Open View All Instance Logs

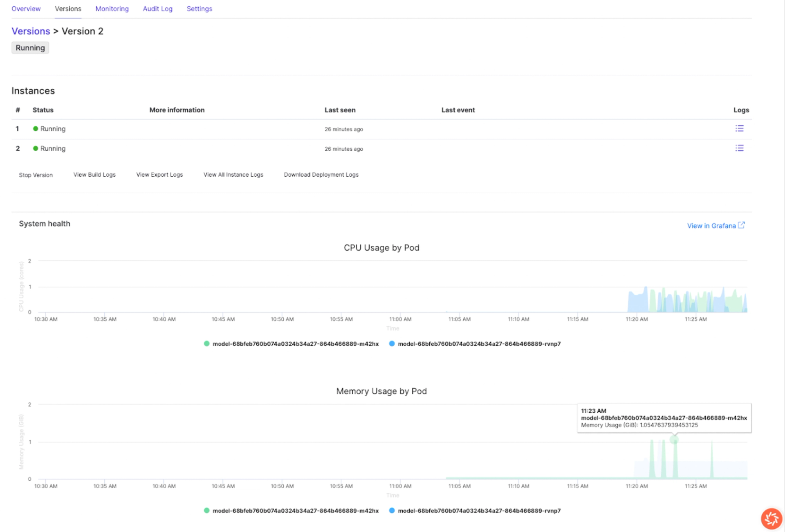coord(233,175)
